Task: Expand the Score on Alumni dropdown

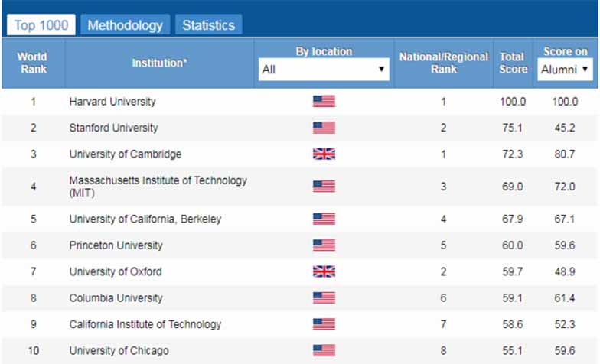Action: 565,69
